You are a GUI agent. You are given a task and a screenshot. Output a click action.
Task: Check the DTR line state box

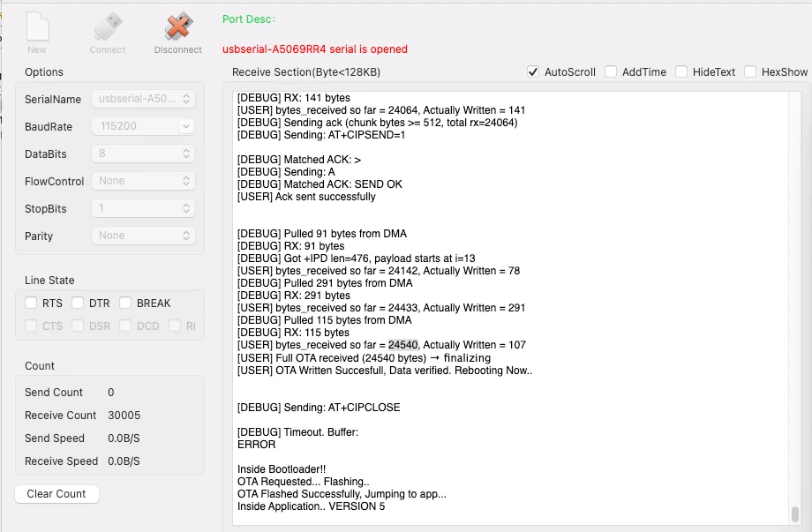(x=78, y=303)
